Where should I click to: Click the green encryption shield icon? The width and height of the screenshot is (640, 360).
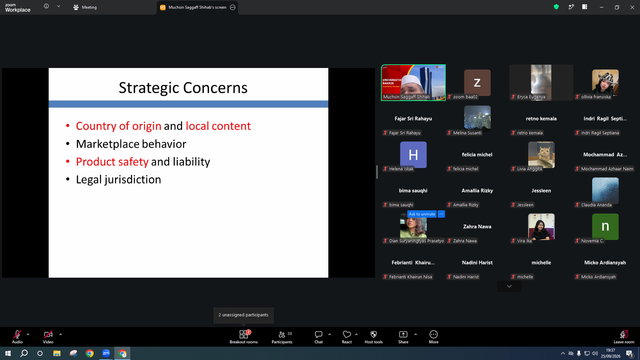556,7
